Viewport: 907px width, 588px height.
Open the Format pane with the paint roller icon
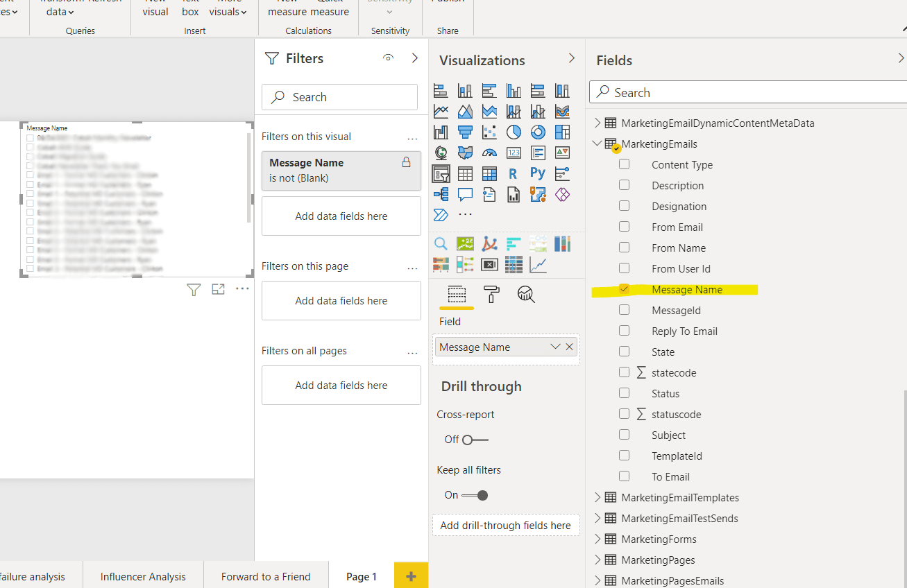tap(491, 294)
